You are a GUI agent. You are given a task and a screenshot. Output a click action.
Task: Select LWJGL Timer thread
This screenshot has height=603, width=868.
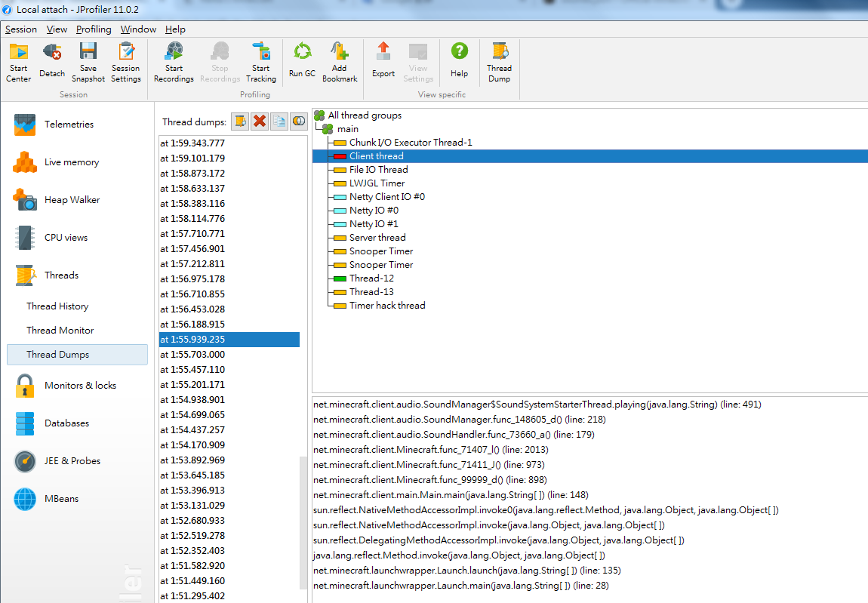click(377, 183)
